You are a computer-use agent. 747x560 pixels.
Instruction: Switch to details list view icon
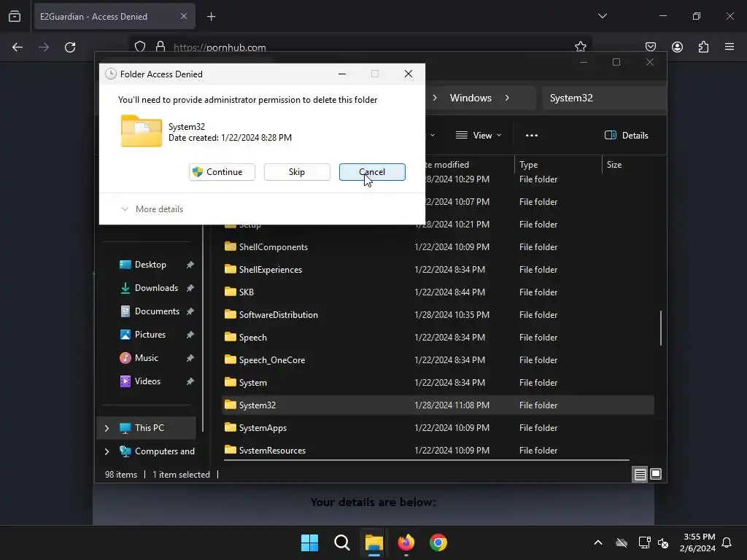tap(640, 474)
